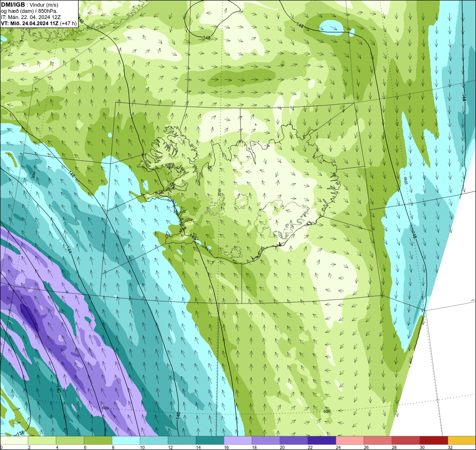The height and width of the screenshot is (450, 476).
Task: Click the '30W' longitude label
Action: pos(34,175)
